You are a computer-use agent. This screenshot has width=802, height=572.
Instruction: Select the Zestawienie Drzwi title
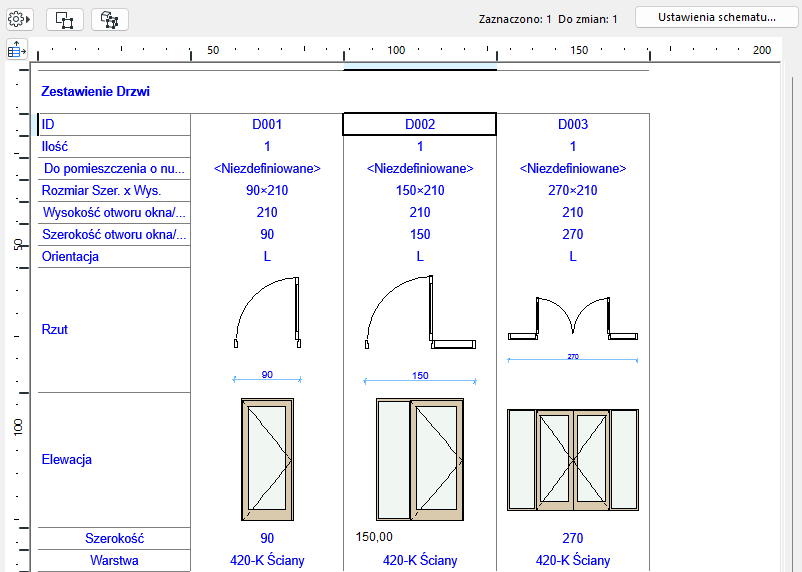tap(96, 92)
